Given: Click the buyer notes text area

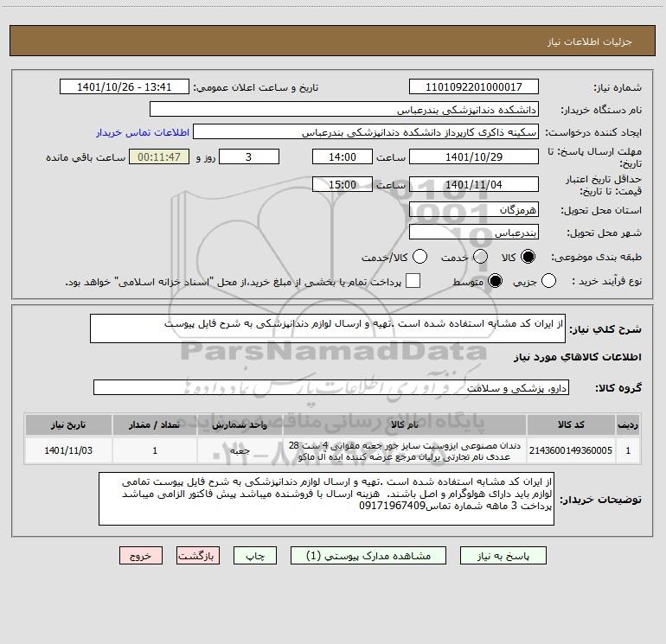Looking at the screenshot, I should (x=326, y=499).
